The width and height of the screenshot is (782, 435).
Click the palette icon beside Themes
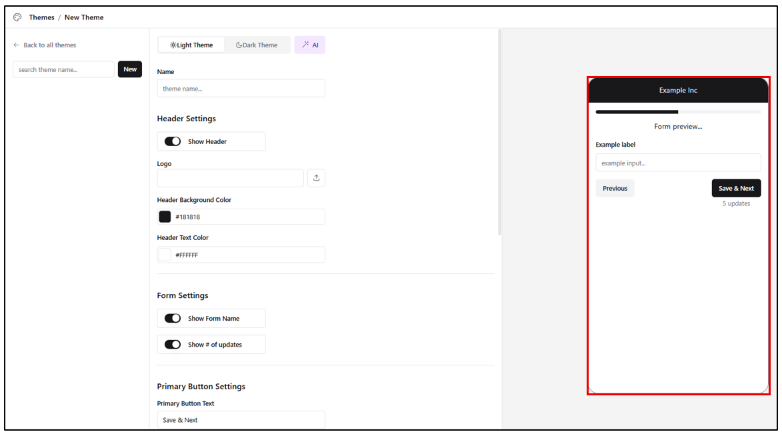17,17
